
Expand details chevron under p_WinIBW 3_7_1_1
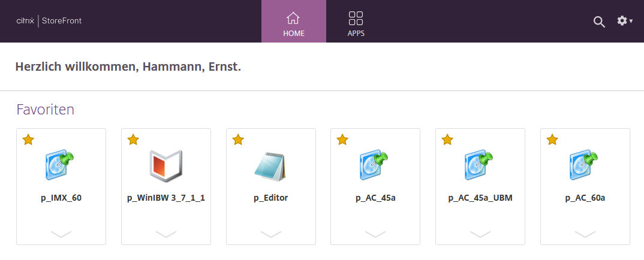pyautogui.click(x=165, y=234)
